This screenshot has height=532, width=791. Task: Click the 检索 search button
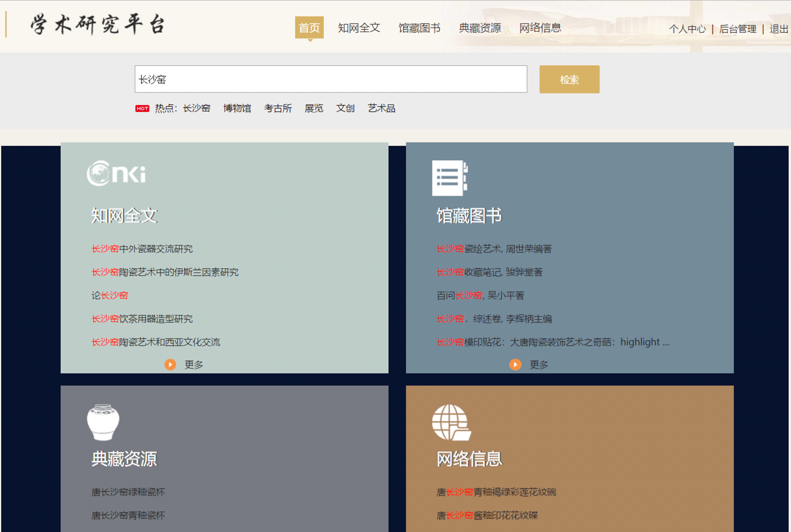569,79
